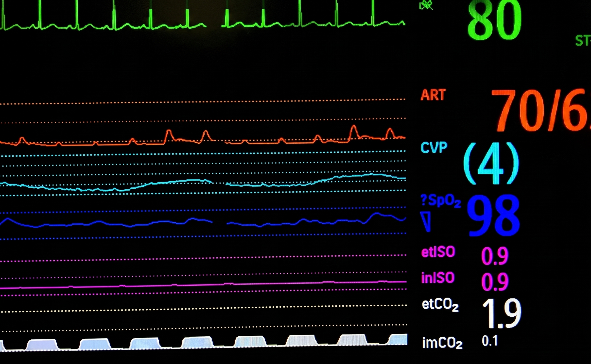
Task: Select the green heart rate value 80
Action: [495, 20]
